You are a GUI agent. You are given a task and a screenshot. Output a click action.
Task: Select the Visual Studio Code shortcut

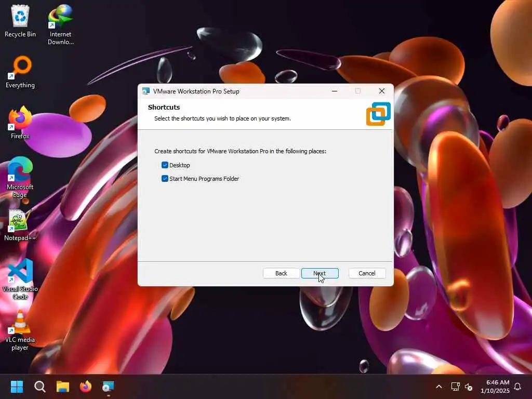pos(20,279)
